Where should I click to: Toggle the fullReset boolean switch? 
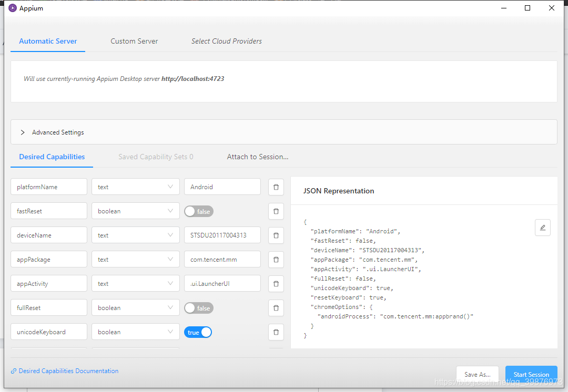pos(199,308)
